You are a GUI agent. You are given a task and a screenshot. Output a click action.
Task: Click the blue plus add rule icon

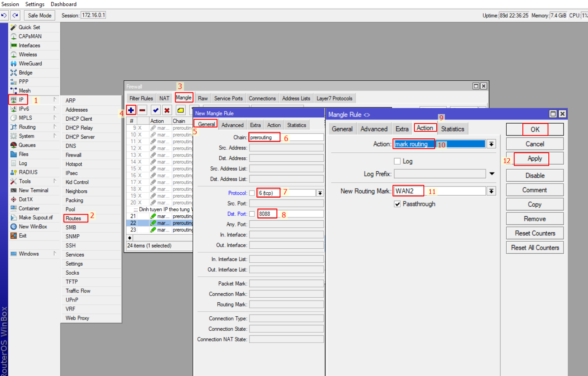coord(131,110)
